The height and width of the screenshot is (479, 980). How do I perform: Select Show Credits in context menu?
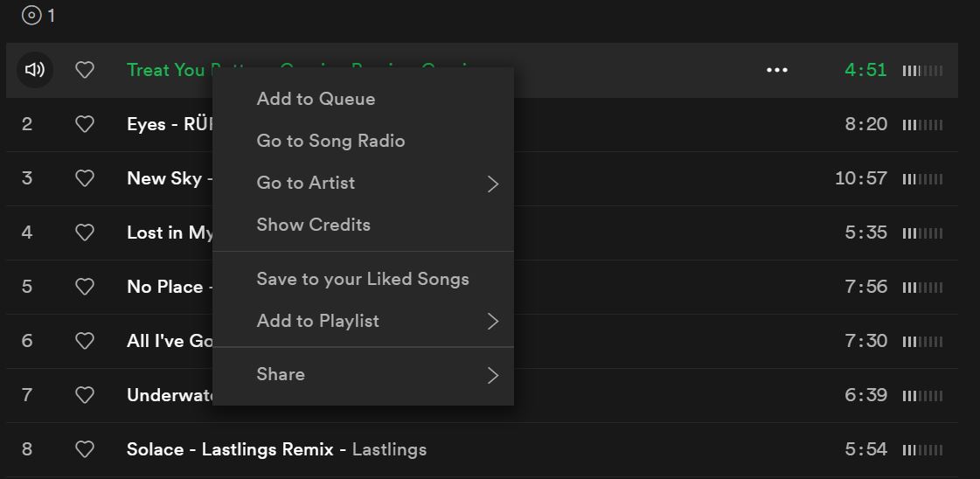pos(363,224)
